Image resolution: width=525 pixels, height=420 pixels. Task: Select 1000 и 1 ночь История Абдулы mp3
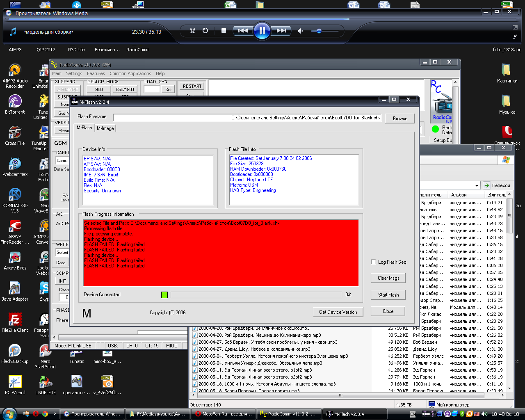265,384
